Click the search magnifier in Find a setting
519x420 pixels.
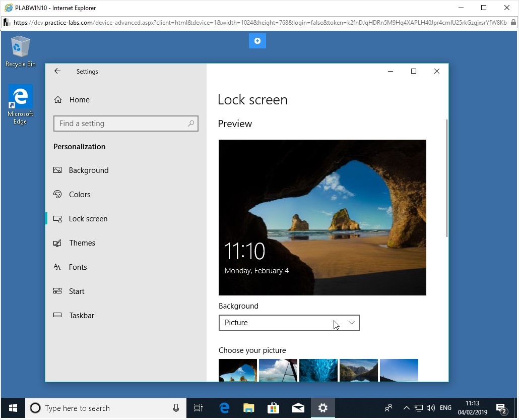pos(191,124)
